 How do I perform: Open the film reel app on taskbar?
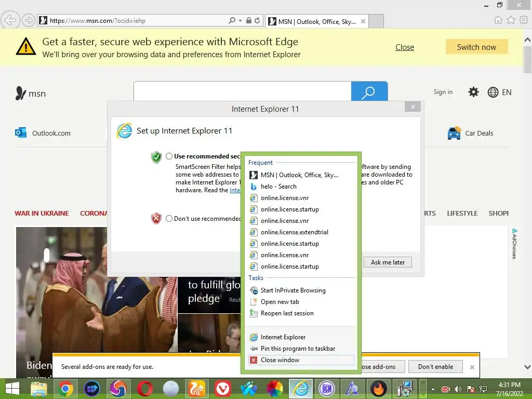coord(327,389)
